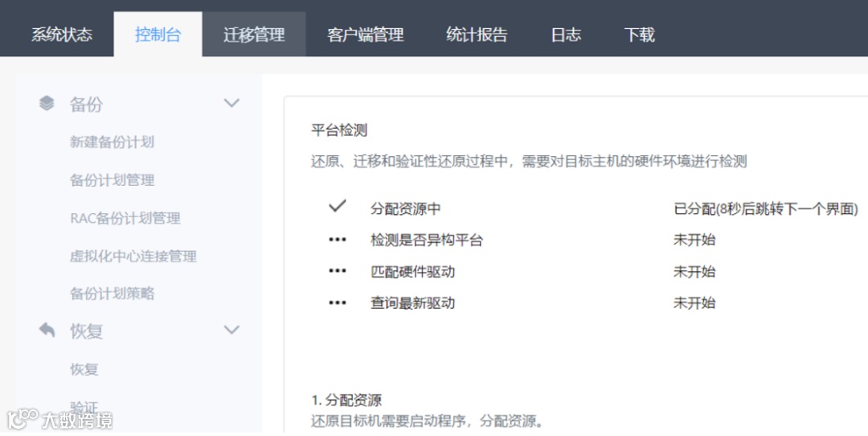Collapse the 备份 section chevron
This screenshot has height=436, width=868.
pos(231,103)
